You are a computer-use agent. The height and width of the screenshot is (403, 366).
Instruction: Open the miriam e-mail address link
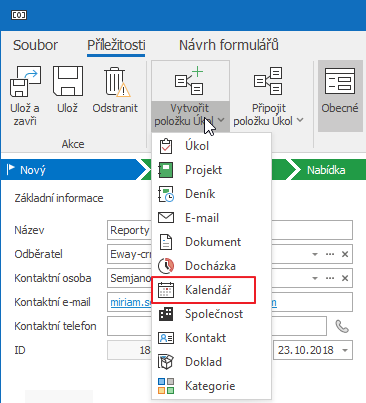tap(131, 302)
